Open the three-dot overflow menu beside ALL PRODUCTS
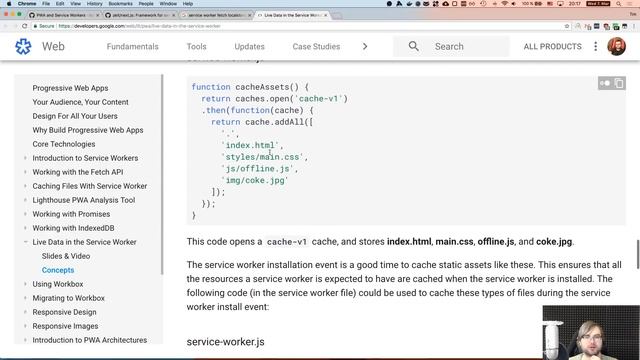Screen dimensions: 640x360 click(x=596, y=46)
